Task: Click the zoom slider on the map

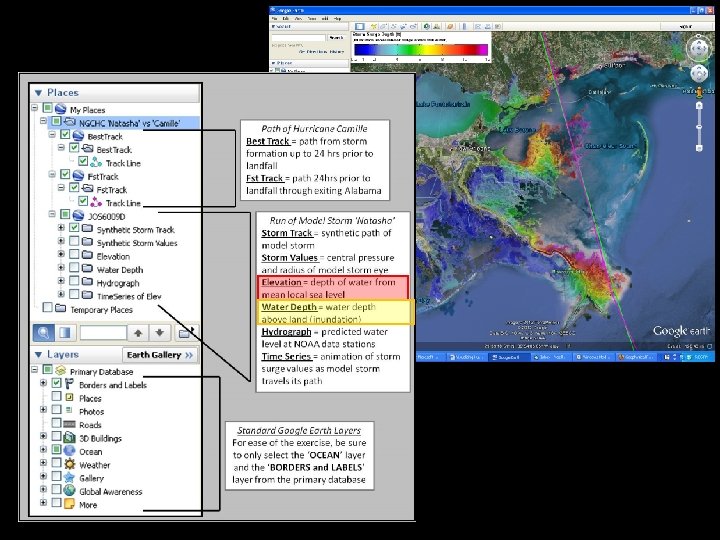Action: click(x=699, y=127)
